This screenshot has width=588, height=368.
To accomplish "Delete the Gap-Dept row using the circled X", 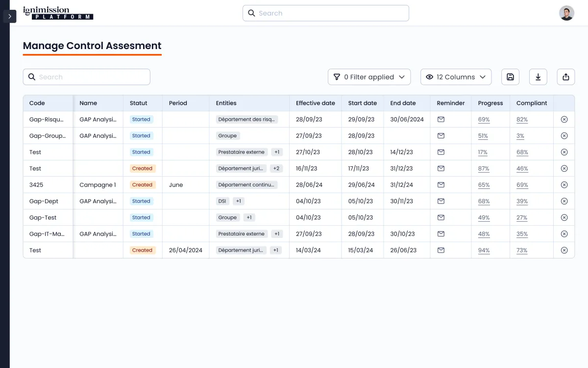I will [x=564, y=201].
